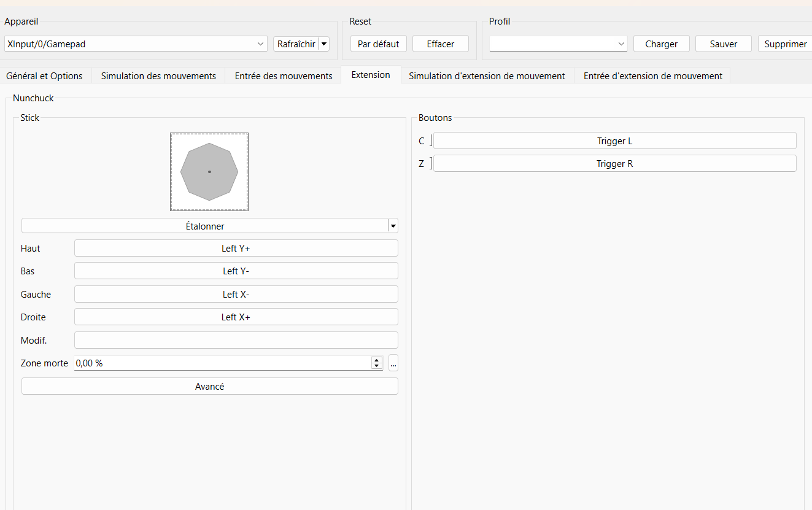Click the Par défaut reset button
The height and width of the screenshot is (510, 812).
(378, 44)
